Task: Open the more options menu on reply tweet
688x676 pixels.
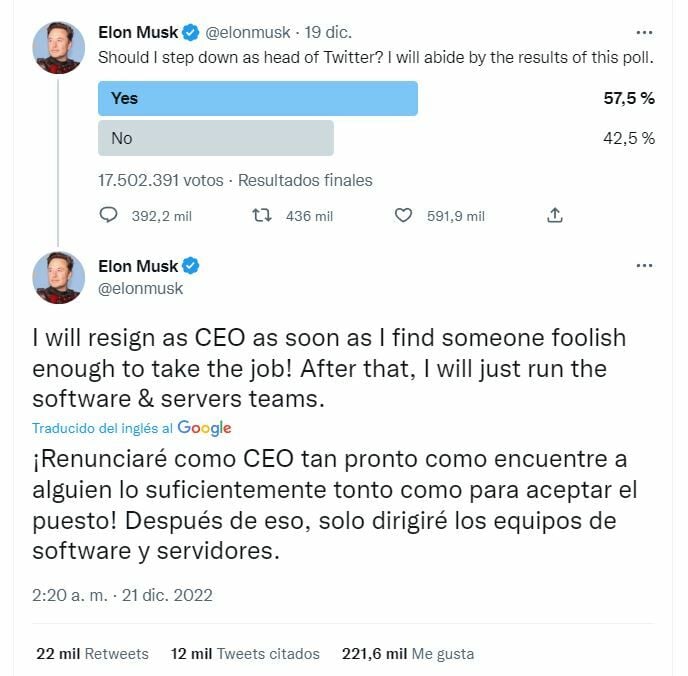Action: coord(645,266)
